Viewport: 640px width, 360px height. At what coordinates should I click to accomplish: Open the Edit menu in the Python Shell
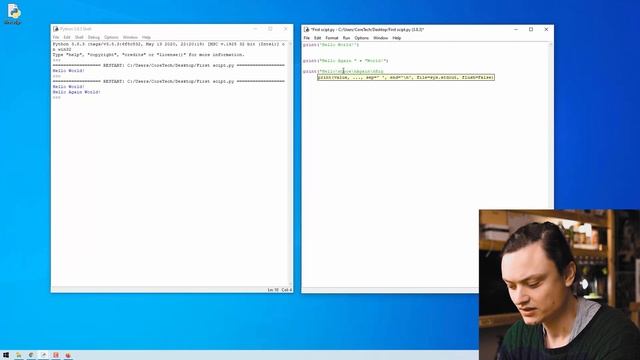67,38
